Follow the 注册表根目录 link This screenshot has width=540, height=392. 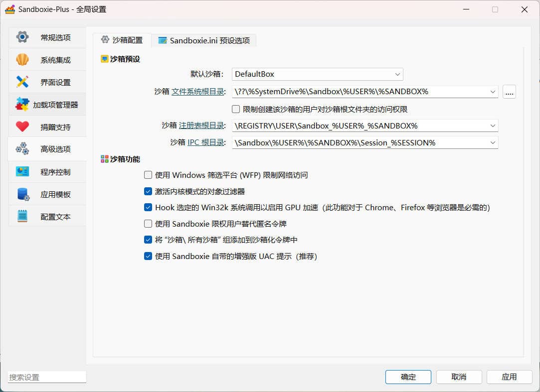[201, 126]
